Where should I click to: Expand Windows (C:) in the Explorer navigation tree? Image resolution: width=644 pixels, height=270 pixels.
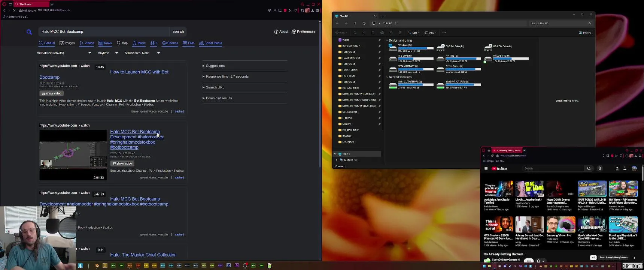tap(337, 160)
